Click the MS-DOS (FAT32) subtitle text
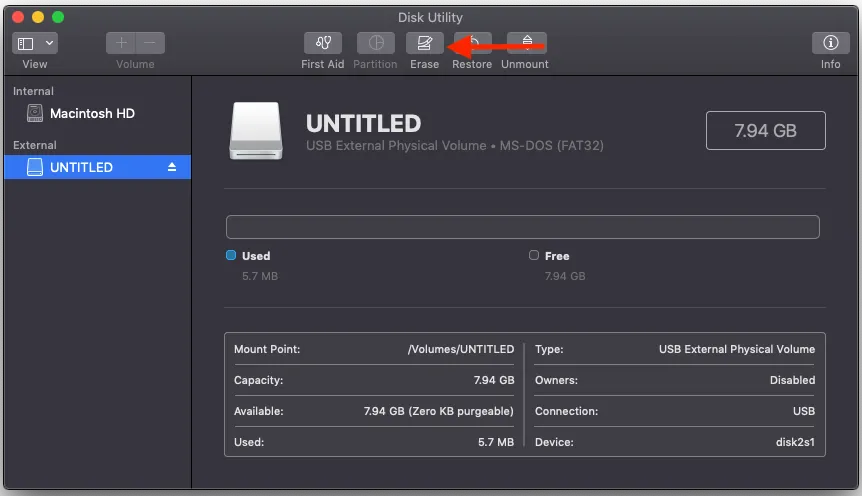862x496 pixels. [x=551, y=146]
